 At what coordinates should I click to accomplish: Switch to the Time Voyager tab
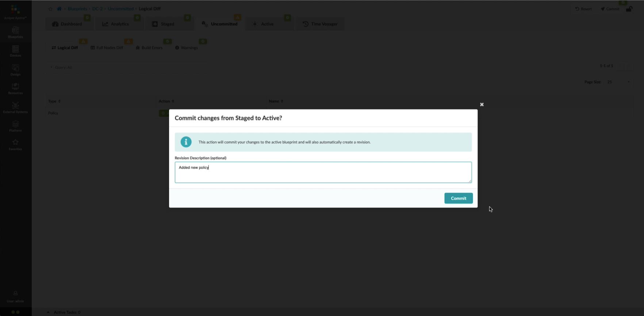320,24
